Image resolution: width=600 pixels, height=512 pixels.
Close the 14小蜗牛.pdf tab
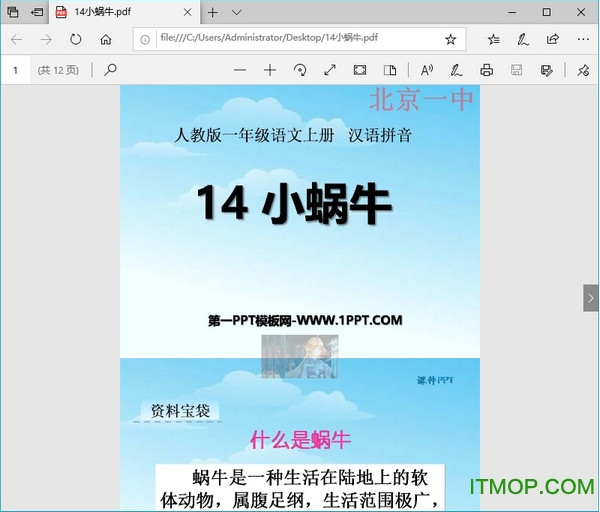[188, 12]
